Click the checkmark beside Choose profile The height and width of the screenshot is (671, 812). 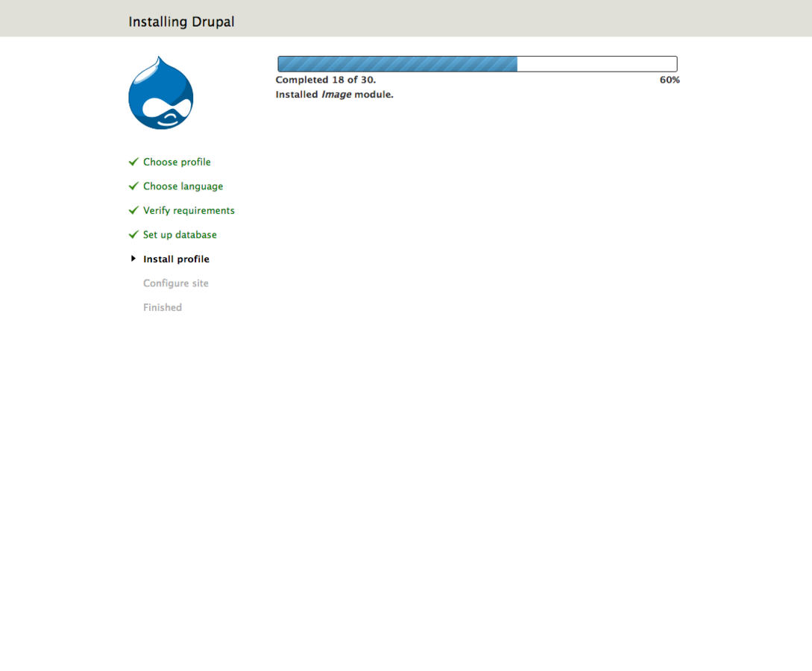[133, 162]
